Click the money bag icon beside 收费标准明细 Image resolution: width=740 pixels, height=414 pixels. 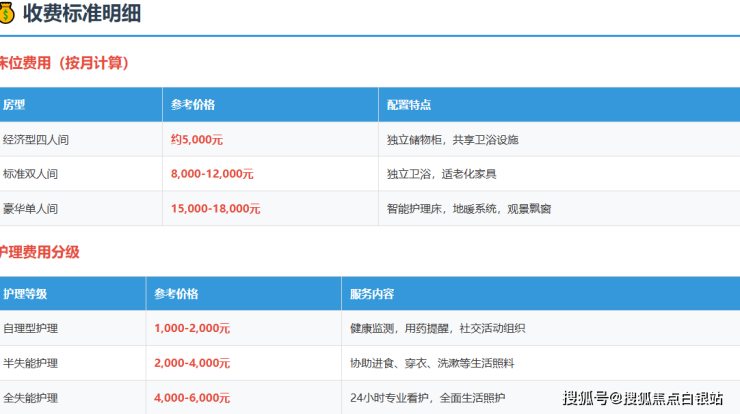coord(8,12)
